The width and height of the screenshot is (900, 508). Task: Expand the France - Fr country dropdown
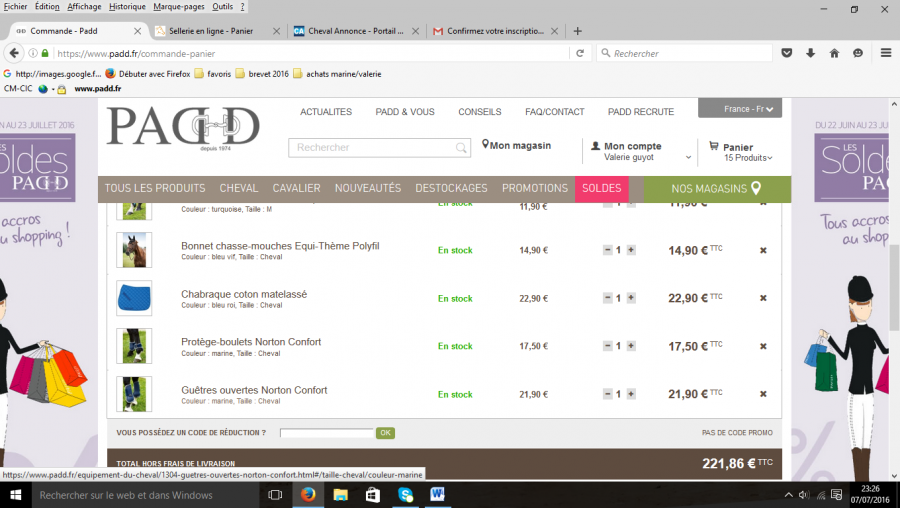click(x=740, y=108)
